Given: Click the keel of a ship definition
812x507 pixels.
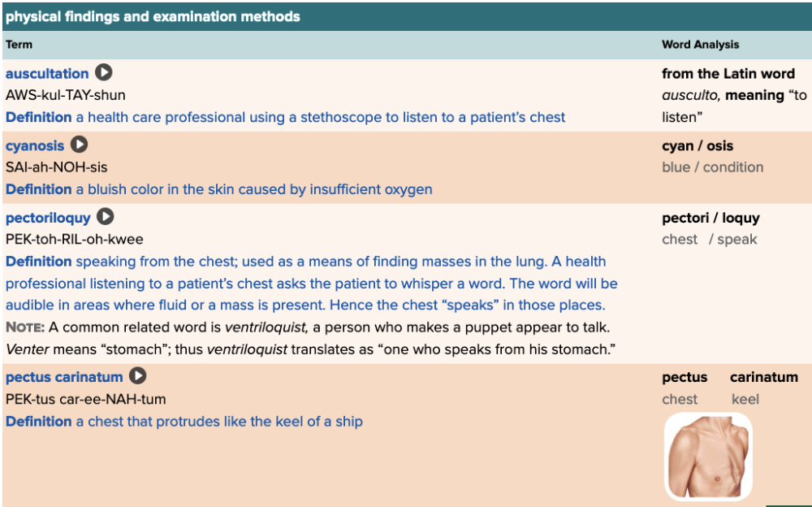Looking at the screenshot, I should pos(219,422).
